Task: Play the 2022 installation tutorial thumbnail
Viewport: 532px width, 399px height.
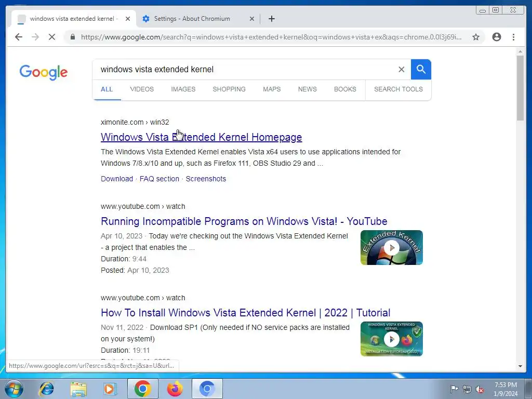Action: pos(392,339)
